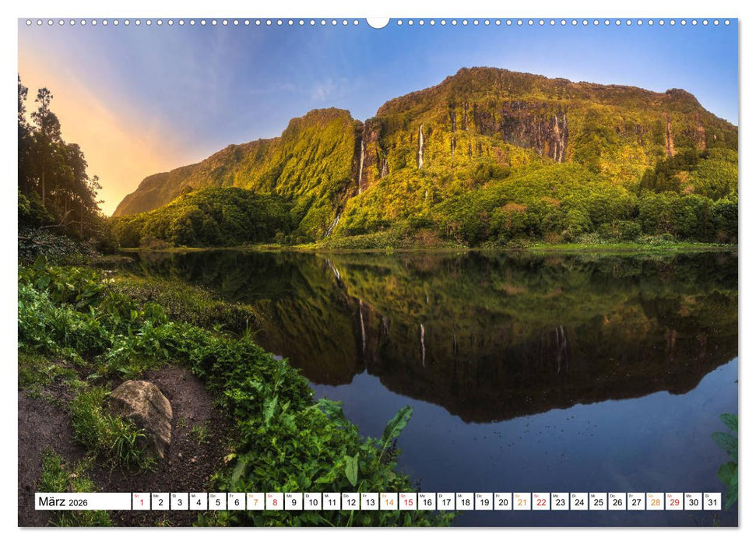Viewport: 756px width, 545px height.
Task: Click the orange Saturday 14 date cell
Action: click(389, 501)
